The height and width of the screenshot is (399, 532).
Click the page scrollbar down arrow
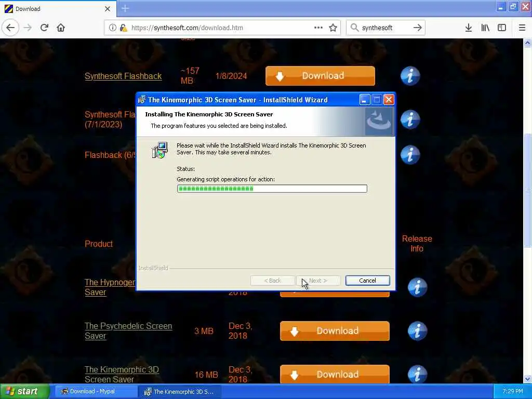[x=527, y=379]
